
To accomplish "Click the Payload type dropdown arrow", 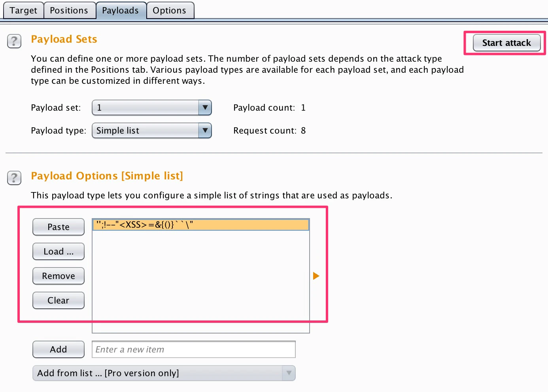I will coord(204,130).
